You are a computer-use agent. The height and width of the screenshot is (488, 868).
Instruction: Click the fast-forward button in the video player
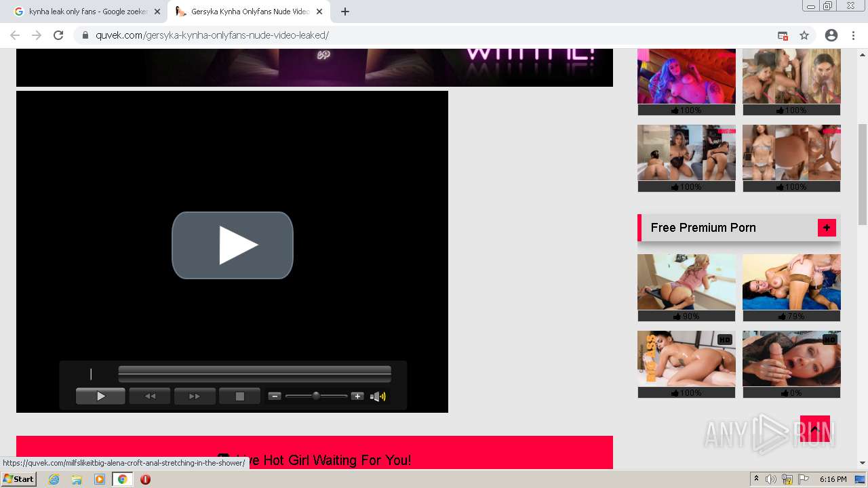pos(195,396)
